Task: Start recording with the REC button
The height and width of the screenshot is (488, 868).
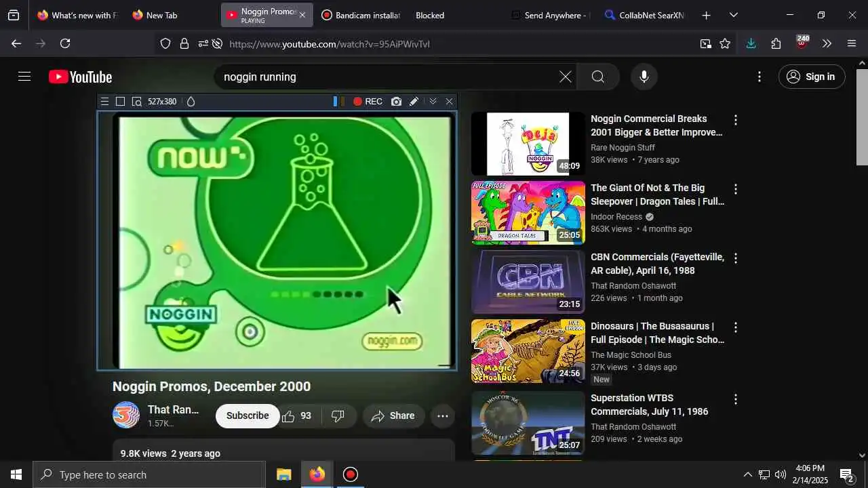Action: point(368,102)
